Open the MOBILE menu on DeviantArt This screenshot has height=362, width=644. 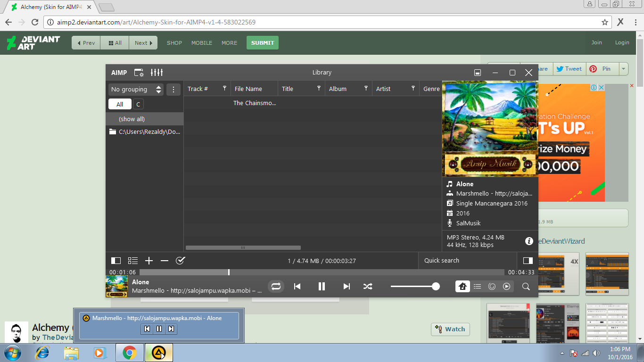pyautogui.click(x=202, y=43)
